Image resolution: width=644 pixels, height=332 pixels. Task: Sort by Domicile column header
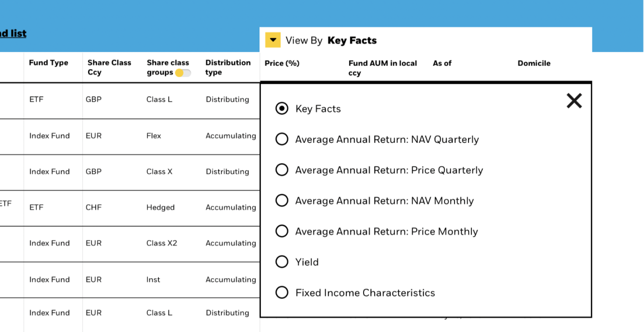(x=534, y=63)
